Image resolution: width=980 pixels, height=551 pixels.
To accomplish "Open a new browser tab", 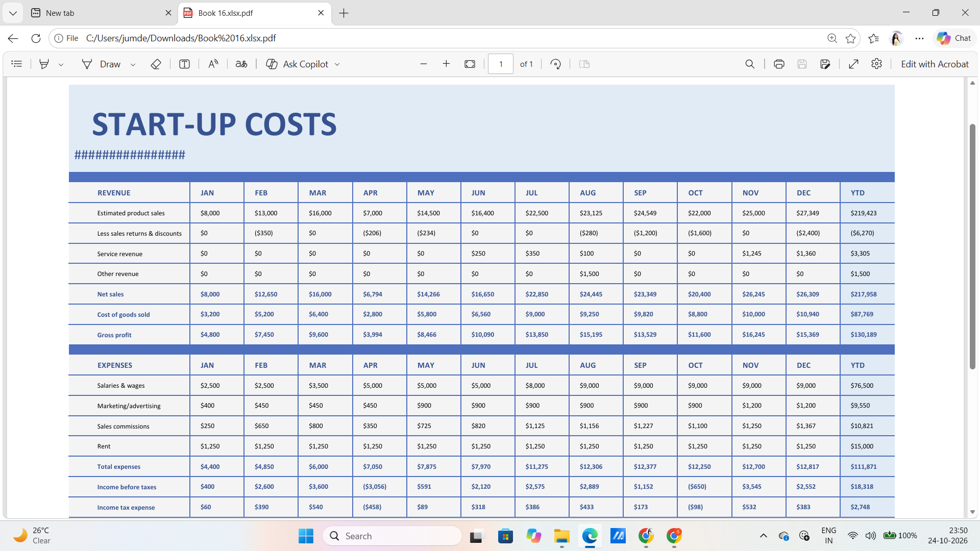I will 344,13.
